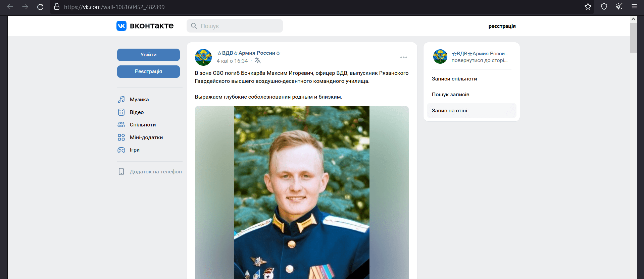
Task: Click the page vertical scrollbar thumb
Action: point(633,38)
